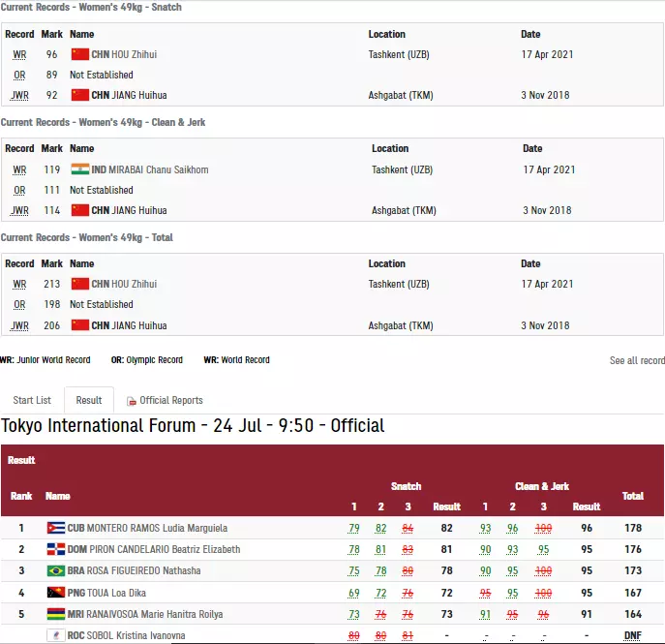Click the Brazil flag beside ROSA FIGUEIREDO

pos(56,571)
